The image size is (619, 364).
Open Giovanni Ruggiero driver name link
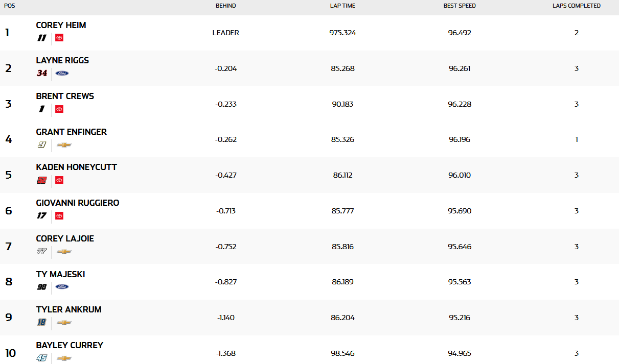click(77, 203)
